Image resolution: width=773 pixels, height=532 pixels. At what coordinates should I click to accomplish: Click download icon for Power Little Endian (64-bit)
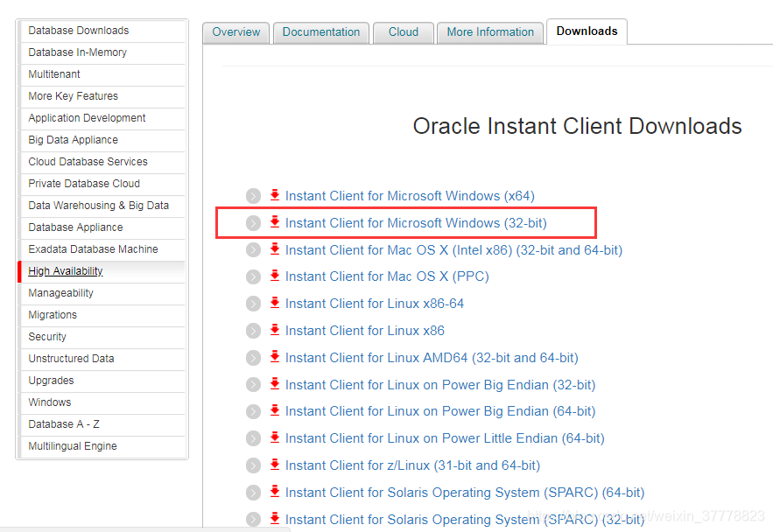click(x=275, y=437)
